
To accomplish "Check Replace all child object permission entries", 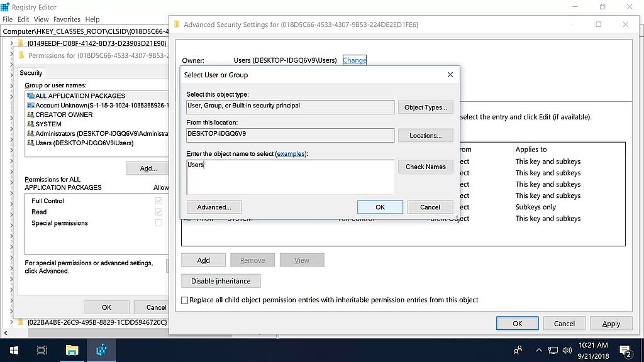I will (185, 300).
